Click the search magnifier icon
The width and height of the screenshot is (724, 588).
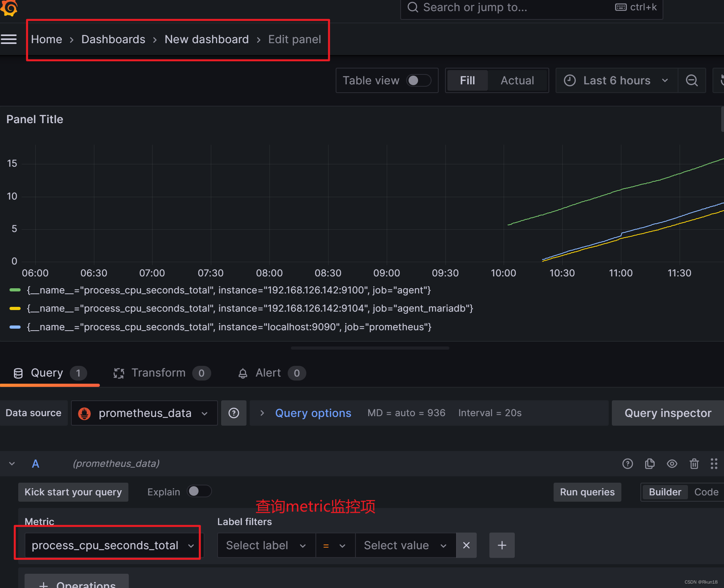click(x=413, y=7)
